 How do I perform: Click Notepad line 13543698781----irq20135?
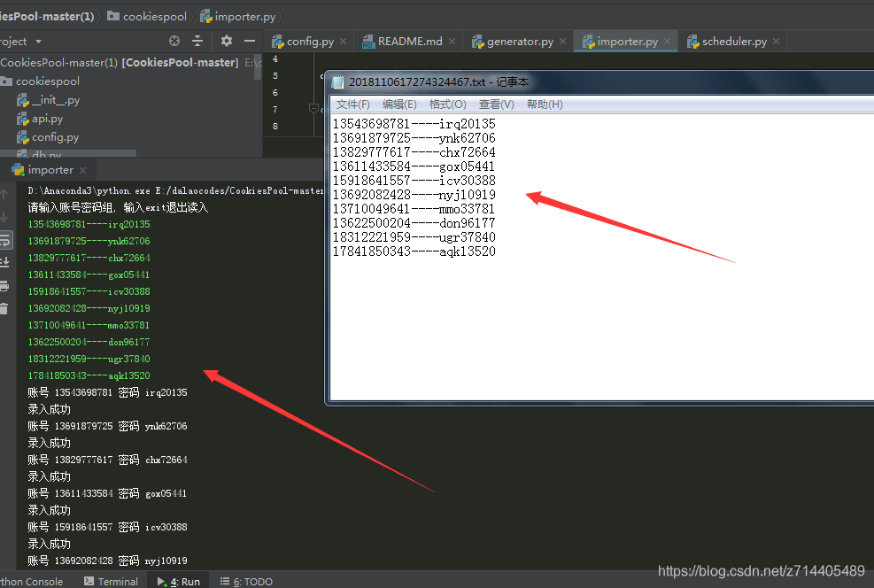(x=414, y=124)
